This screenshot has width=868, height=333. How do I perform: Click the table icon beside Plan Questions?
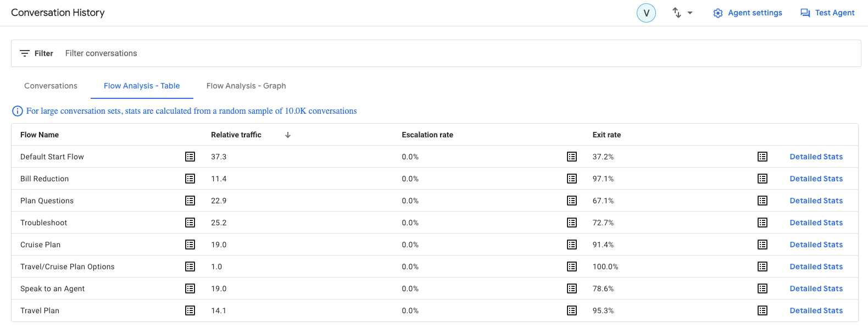click(x=190, y=201)
